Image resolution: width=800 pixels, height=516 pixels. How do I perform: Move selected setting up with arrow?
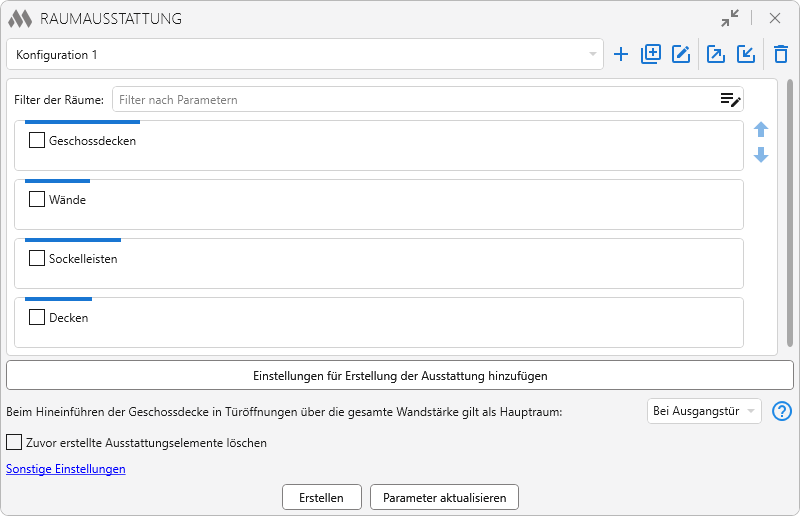pos(761,130)
